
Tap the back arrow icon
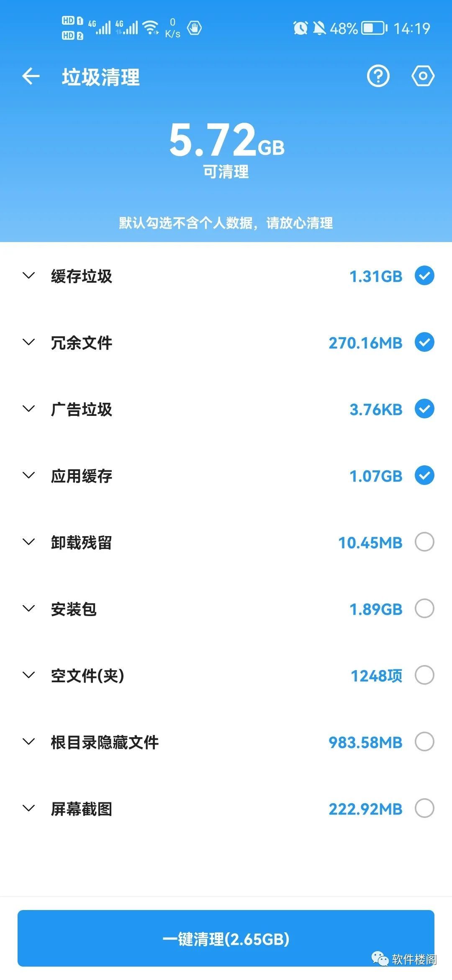[x=31, y=77]
